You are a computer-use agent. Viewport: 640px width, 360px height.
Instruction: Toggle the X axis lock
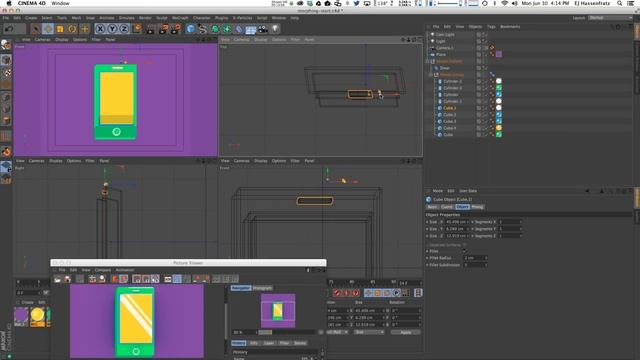coord(100,29)
